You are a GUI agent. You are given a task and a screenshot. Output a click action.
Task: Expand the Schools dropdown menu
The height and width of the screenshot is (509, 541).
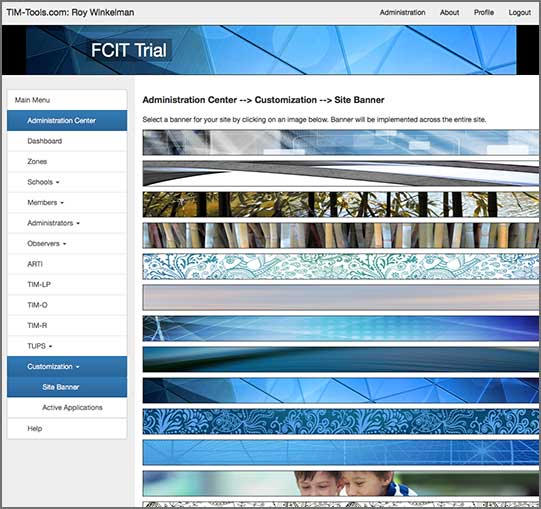click(67, 182)
